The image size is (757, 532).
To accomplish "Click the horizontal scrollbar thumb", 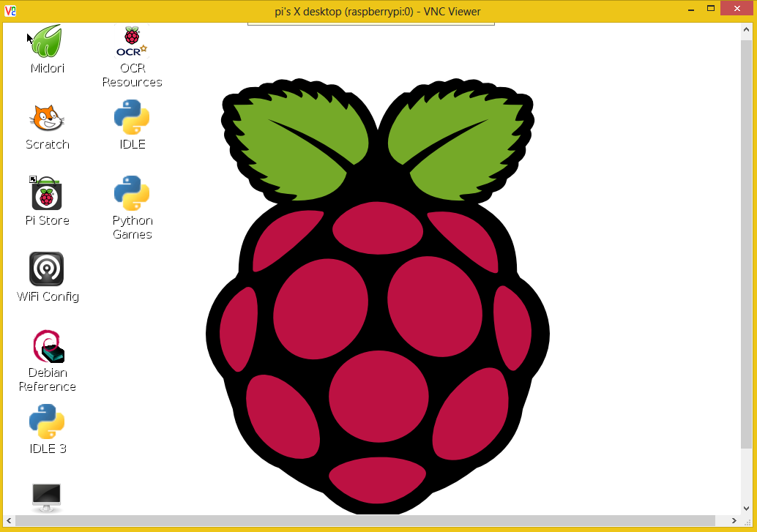I will pos(365,520).
